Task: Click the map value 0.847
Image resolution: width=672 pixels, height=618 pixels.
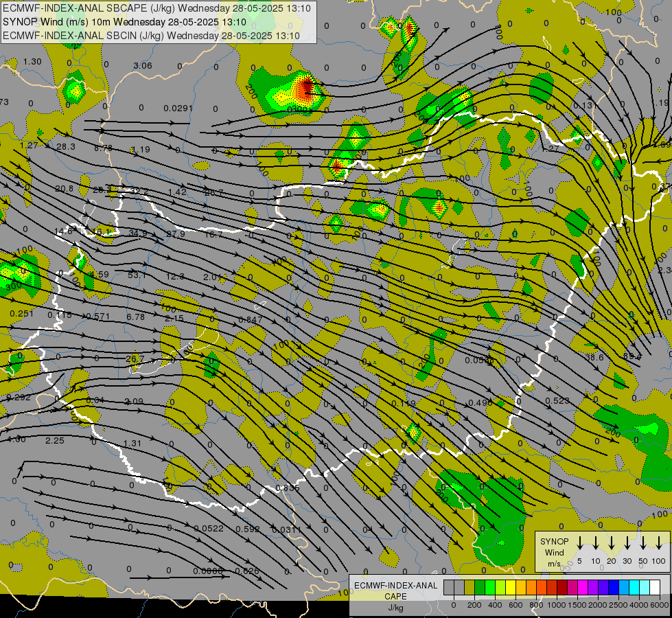Action: [251, 319]
